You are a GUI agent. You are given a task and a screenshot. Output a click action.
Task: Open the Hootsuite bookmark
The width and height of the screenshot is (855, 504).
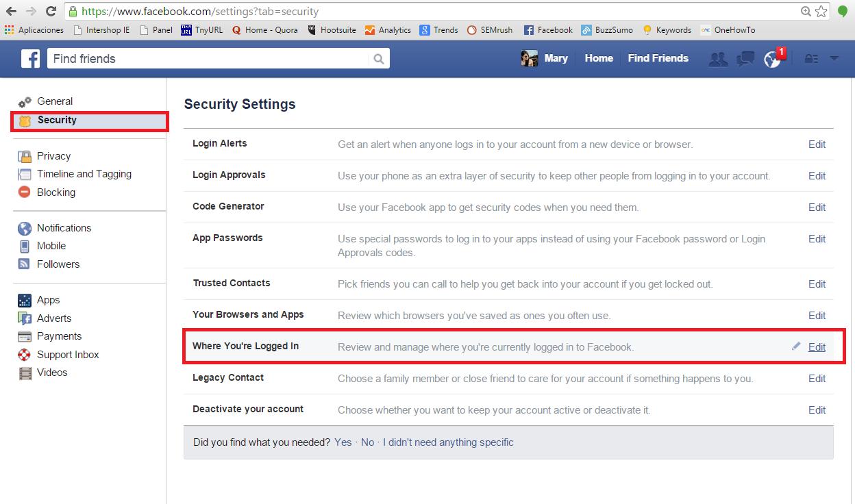(x=332, y=29)
